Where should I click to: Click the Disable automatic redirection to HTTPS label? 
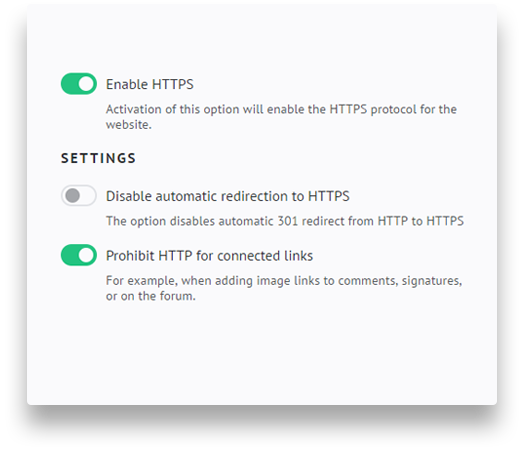[x=228, y=196]
